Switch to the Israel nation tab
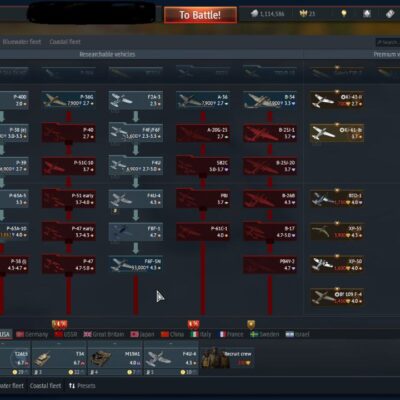This screenshot has height=400, width=400. pyautogui.click(x=298, y=334)
